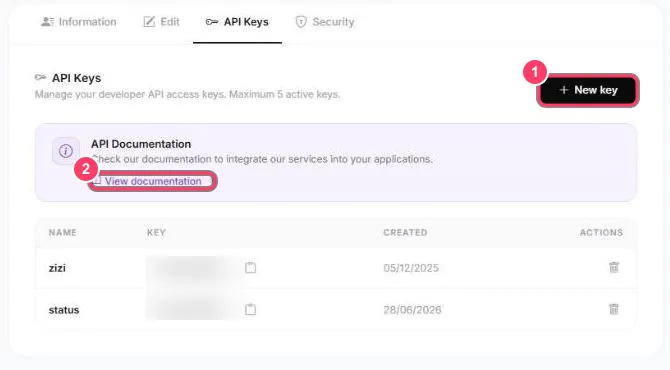This screenshot has height=370, width=670.
Task: Click the blurred key value in zizi row
Action: coord(192,268)
